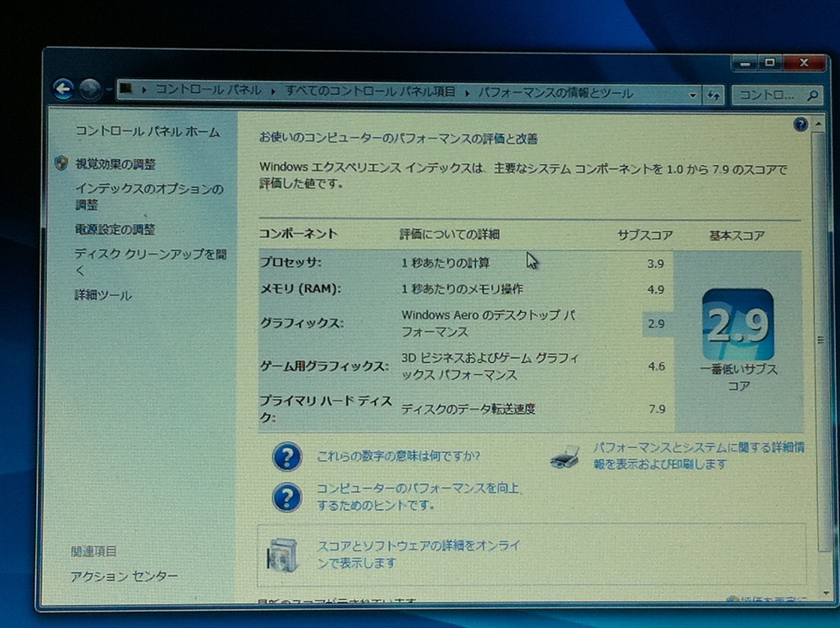Click 1 秒あたりのメモリ操作 description

click(463, 289)
